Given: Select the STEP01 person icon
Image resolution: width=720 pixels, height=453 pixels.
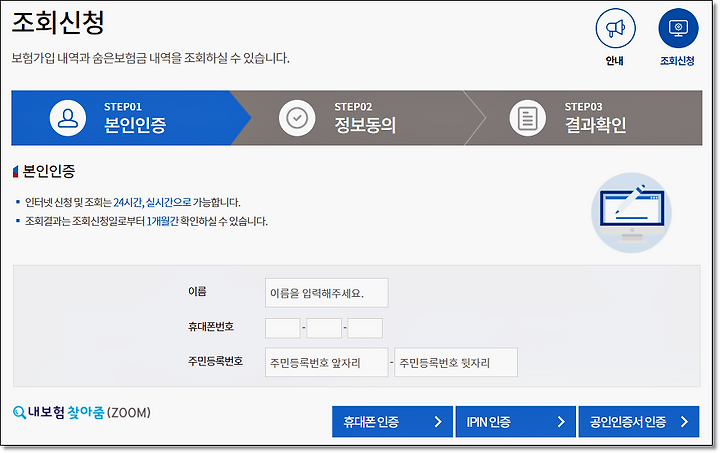Looking at the screenshot, I should coord(68,118).
